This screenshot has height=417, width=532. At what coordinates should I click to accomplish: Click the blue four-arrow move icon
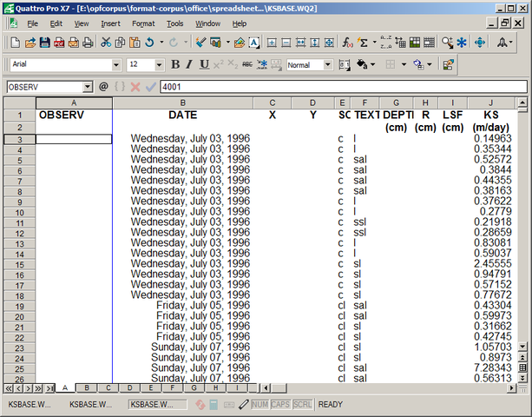pos(480,43)
